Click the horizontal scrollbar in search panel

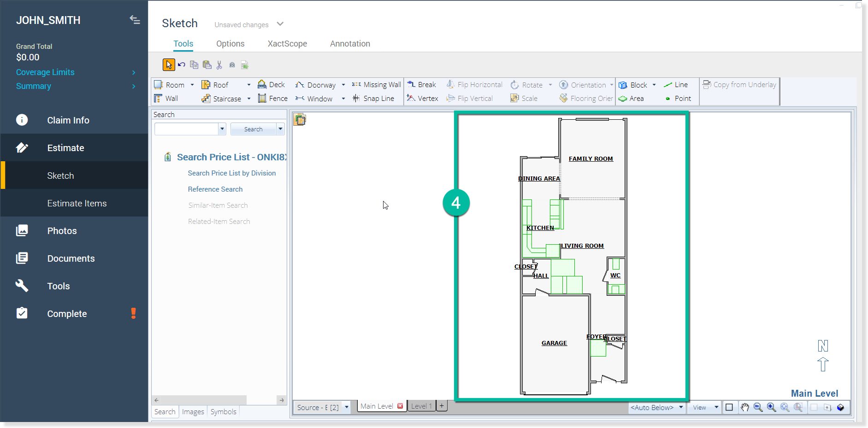(x=202, y=400)
